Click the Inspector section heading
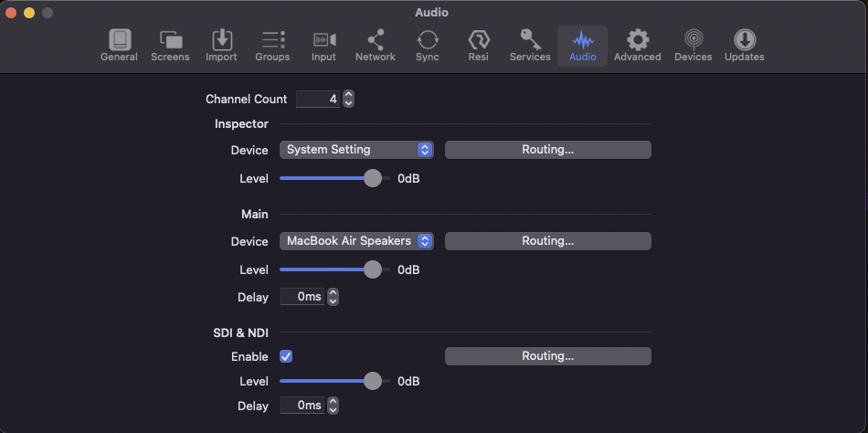The height and width of the screenshot is (433, 868). tap(241, 124)
